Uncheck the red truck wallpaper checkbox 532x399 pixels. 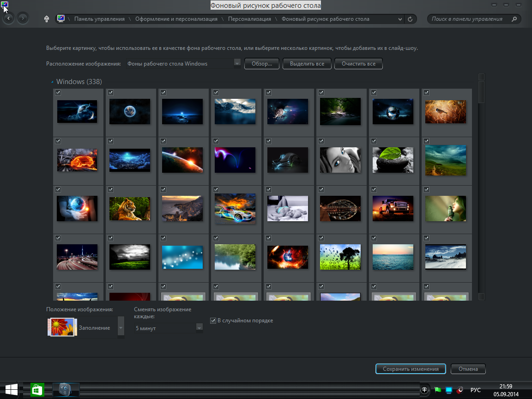point(374,189)
